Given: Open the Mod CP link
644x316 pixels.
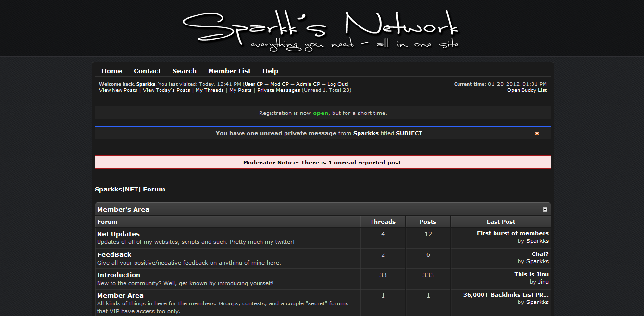Looking at the screenshot, I should pyautogui.click(x=279, y=84).
